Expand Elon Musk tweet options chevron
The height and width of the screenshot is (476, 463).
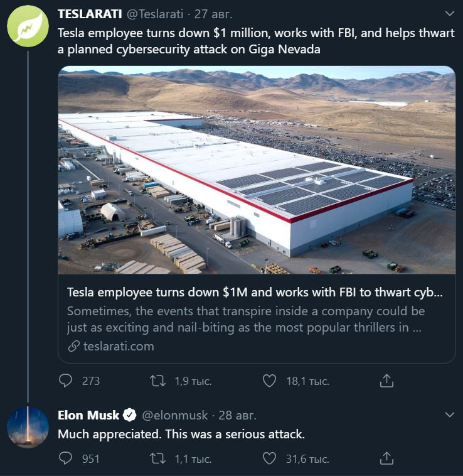pos(449,415)
